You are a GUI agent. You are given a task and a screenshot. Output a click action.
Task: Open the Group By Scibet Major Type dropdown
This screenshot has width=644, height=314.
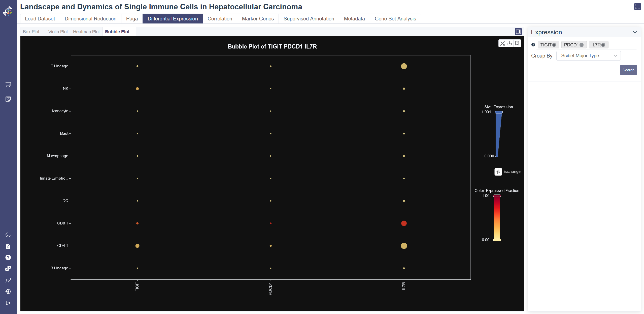point(588,56)
